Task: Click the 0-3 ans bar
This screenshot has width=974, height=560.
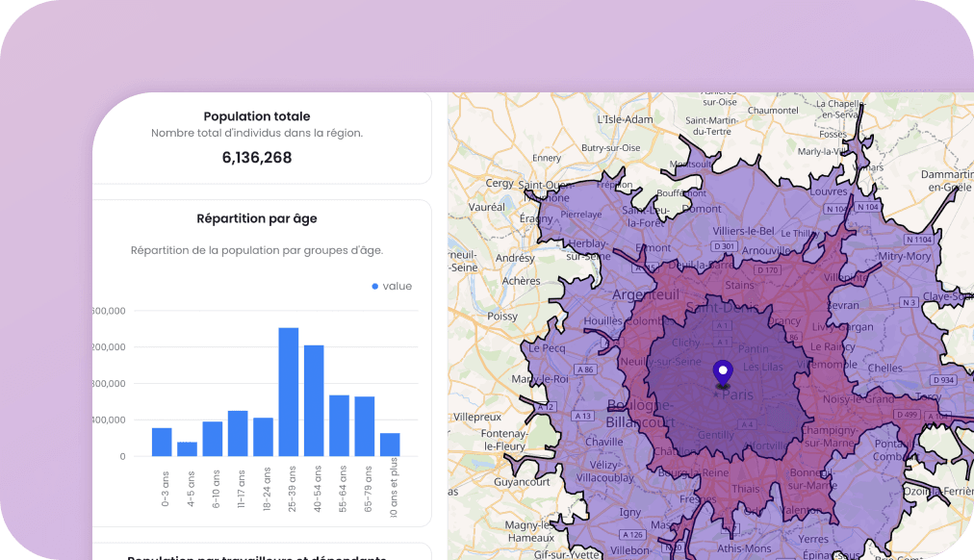Action: point(162,442)
